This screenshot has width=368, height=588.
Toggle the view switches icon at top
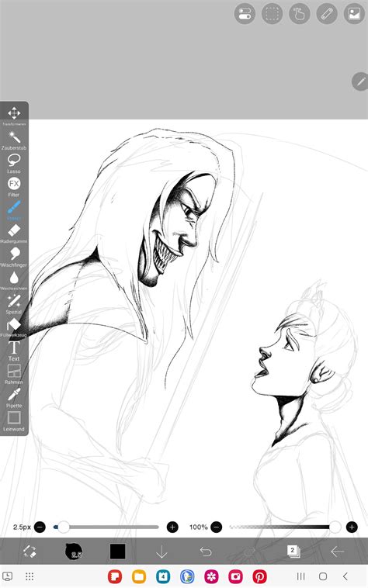pyautogui.click(x=245, y=14)
